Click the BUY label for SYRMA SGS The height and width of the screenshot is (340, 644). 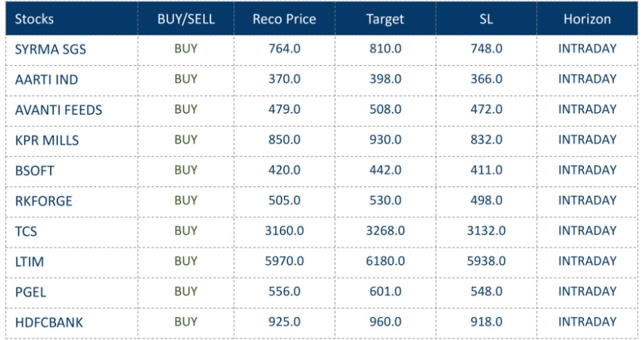[186, 49]
